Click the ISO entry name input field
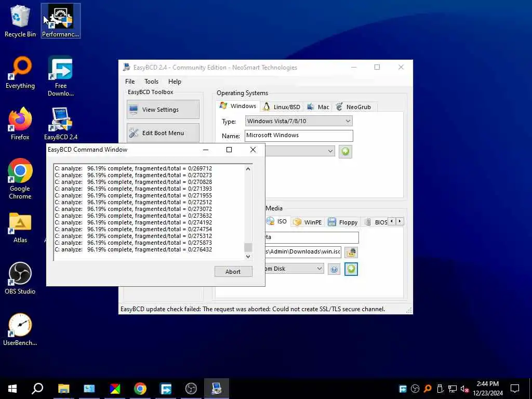This screenshot has width=532, height=399. pos(312,237)
